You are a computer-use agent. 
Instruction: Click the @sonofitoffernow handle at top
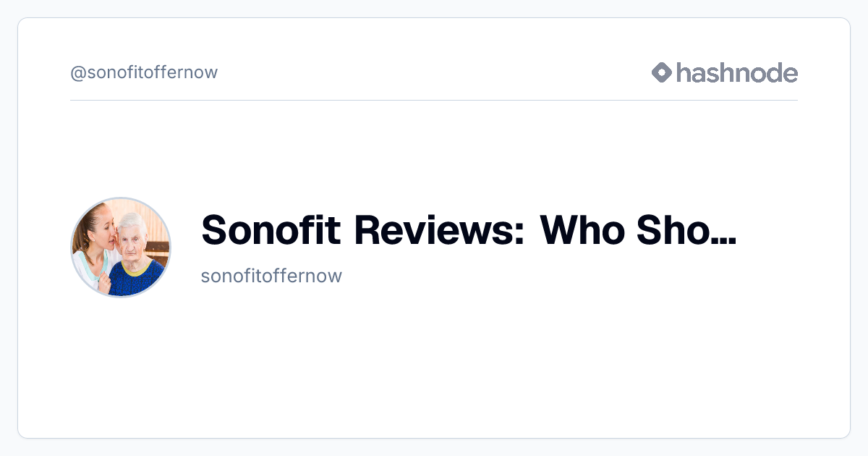coord(144,72)
